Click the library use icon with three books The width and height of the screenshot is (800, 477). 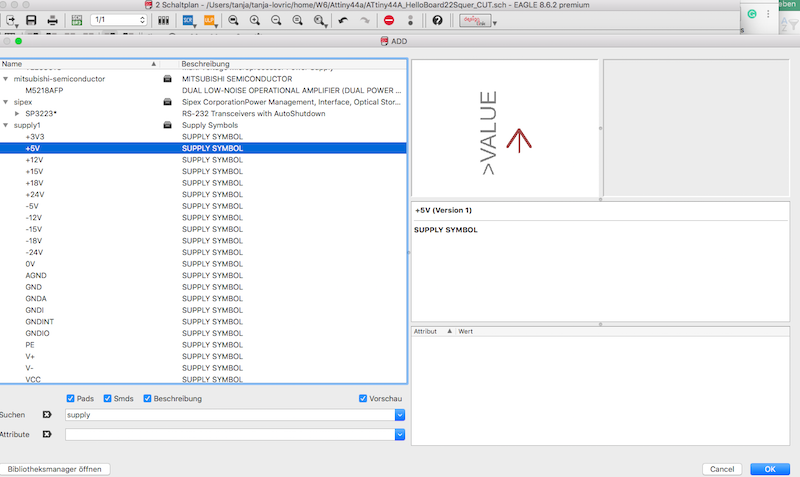pos(163,20)
